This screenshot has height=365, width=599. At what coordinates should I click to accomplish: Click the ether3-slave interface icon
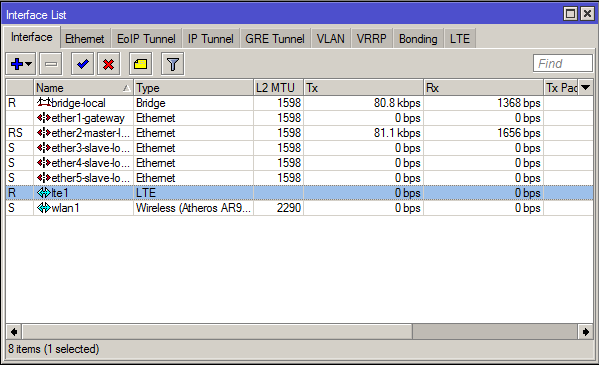tap(44, 148)
